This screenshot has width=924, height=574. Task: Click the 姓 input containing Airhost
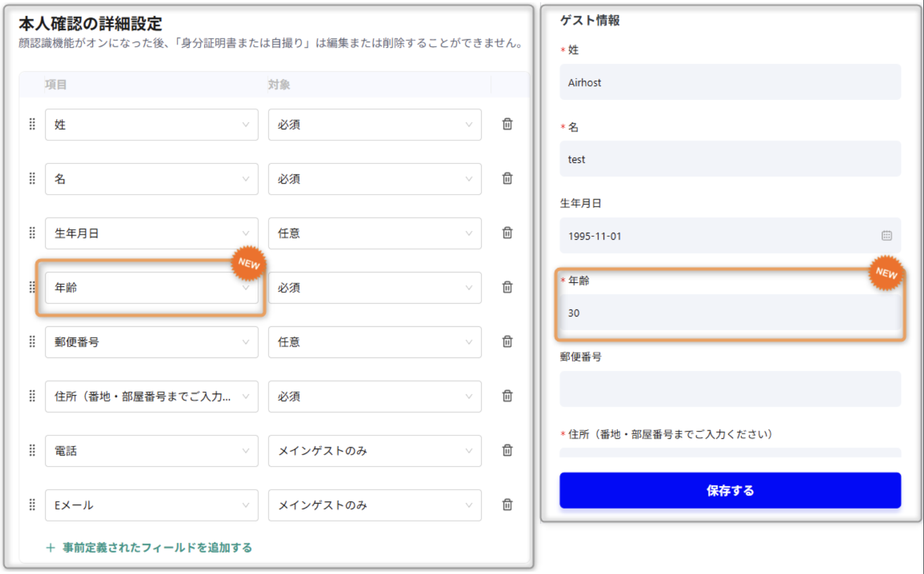(729, 82)
